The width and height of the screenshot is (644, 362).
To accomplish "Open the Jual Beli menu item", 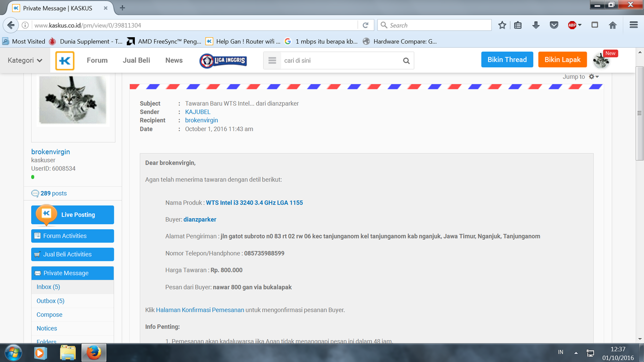I will 136,60.
